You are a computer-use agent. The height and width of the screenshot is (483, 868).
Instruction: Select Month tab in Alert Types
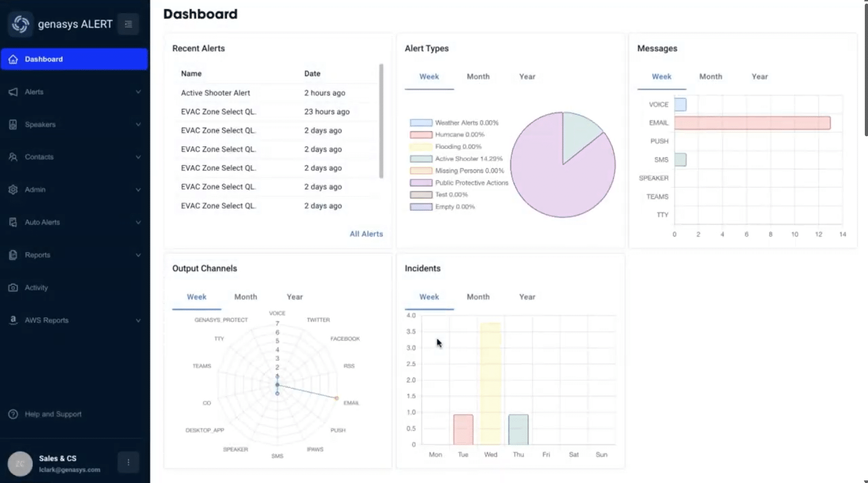[x=478, y=77]
